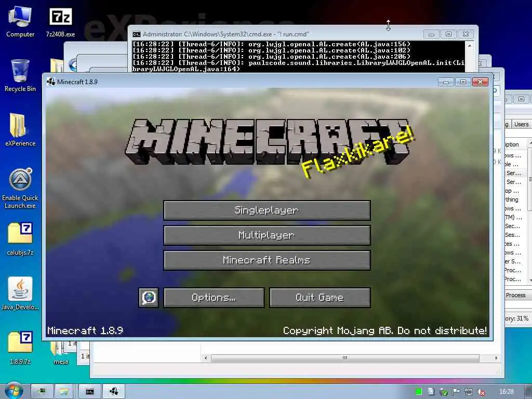Image resolution: width=532 pixels, height=399 pixels.
Task: Switch to cmd.exe taskbar button
Action: pos(89,392)
